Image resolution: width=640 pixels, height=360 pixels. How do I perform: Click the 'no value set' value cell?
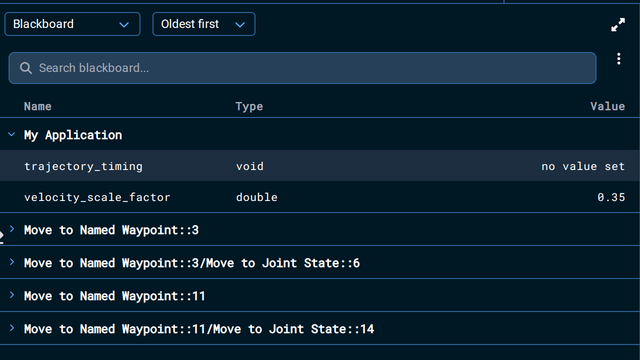[x=583, y=167]
